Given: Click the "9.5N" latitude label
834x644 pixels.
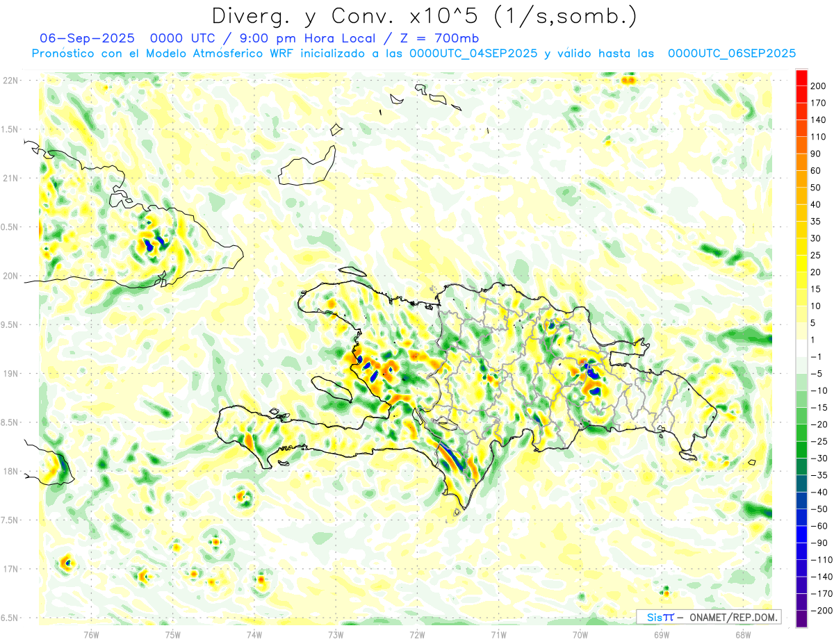Looking at the screenshot, I should pos(10,324).
